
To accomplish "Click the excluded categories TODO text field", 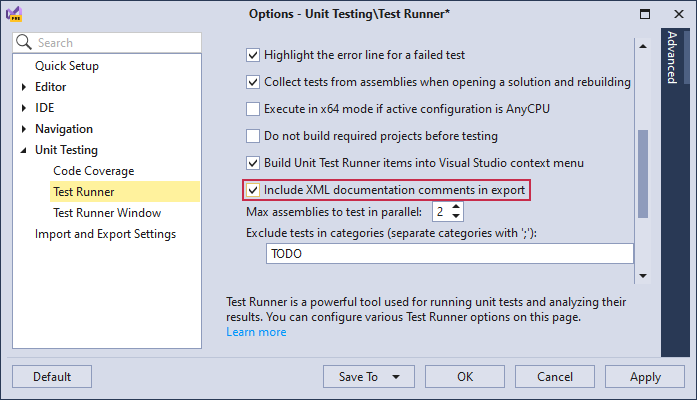I will [449, 254].
